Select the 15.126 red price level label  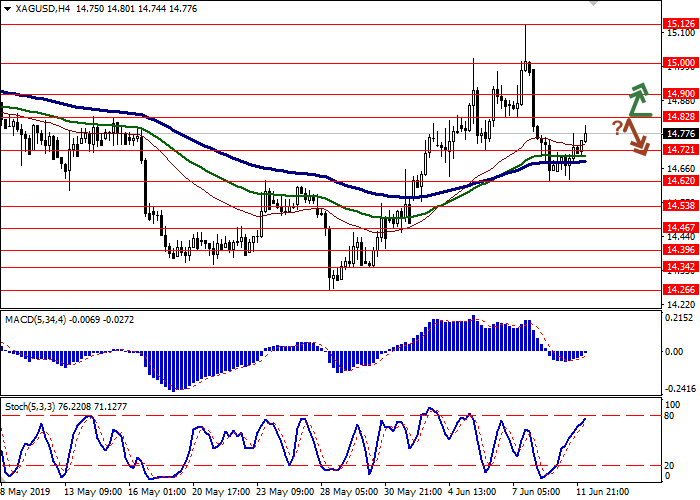point(681,24)
